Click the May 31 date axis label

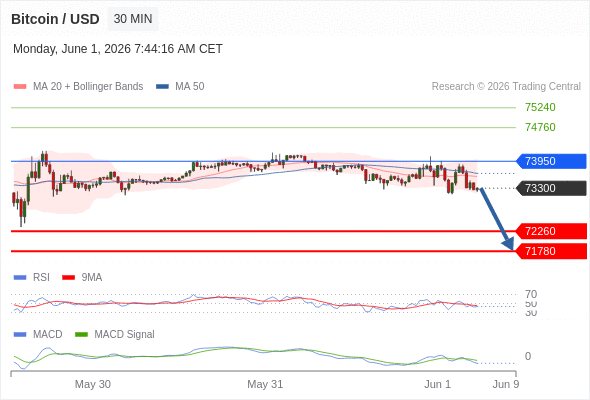coord(265,384)
